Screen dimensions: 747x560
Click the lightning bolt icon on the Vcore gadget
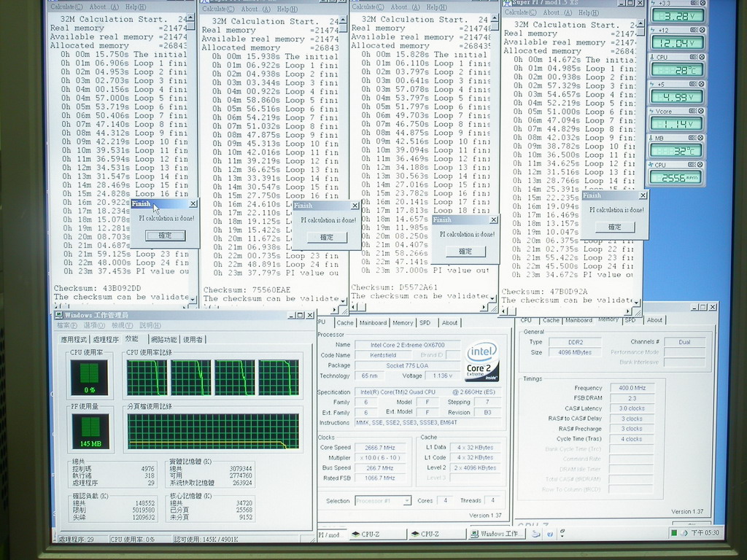click(652, 111)
